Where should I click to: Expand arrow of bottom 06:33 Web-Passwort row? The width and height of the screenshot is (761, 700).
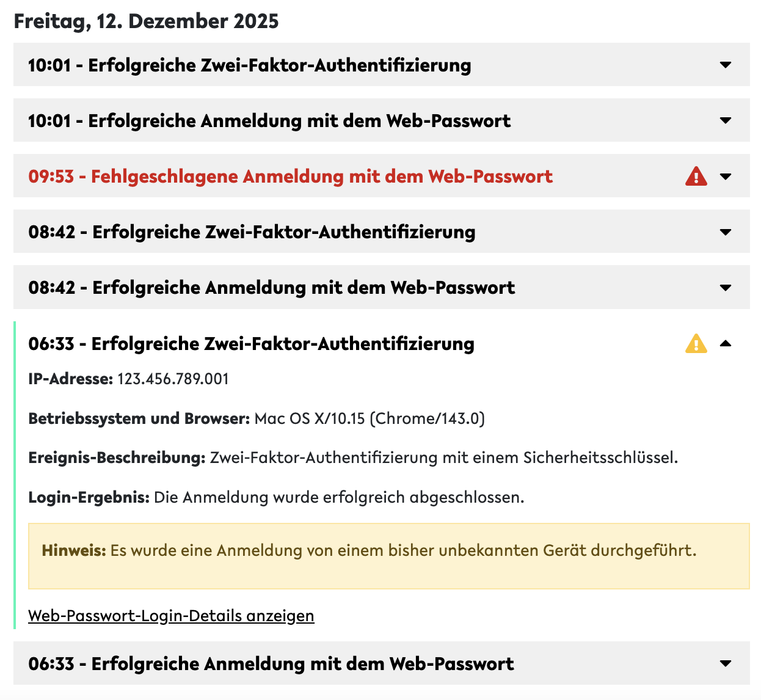click(726, 663)
